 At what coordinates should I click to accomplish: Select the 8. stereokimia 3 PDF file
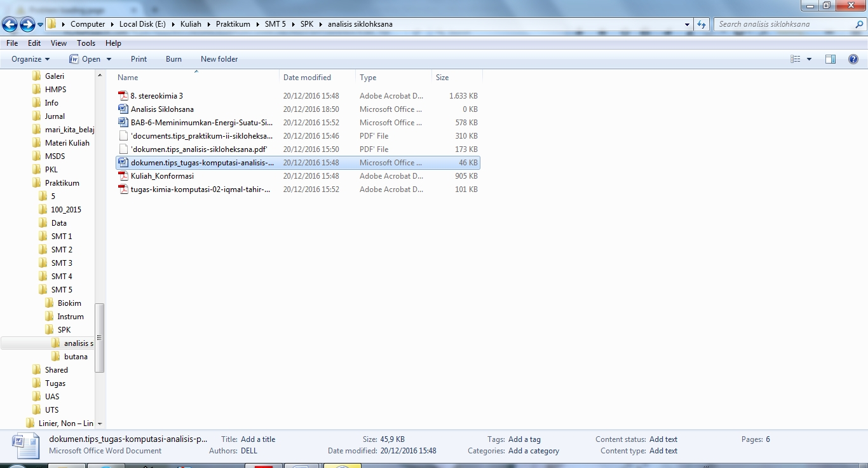point(156,96)
